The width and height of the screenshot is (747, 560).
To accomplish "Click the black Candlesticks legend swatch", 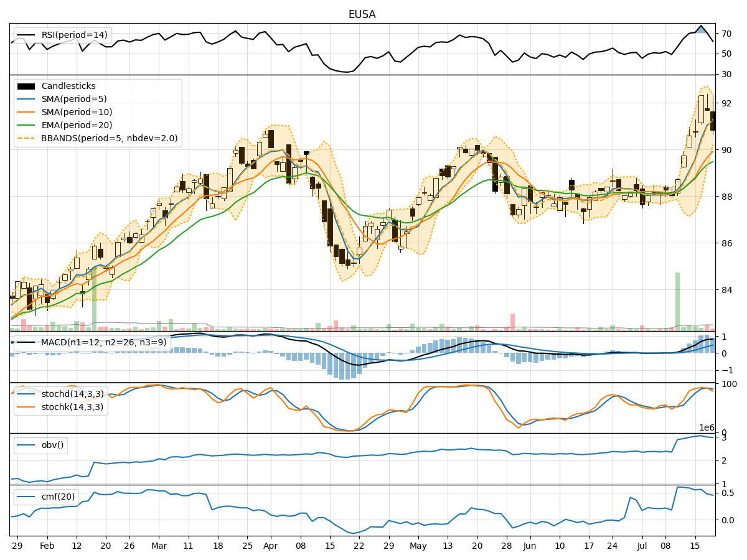I will pos(26,86).
